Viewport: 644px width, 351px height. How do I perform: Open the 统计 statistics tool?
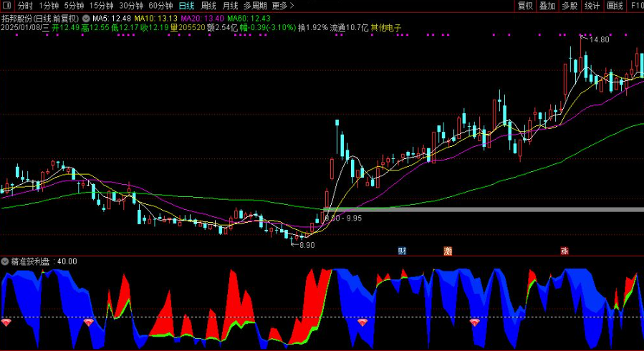click(592, 6)
